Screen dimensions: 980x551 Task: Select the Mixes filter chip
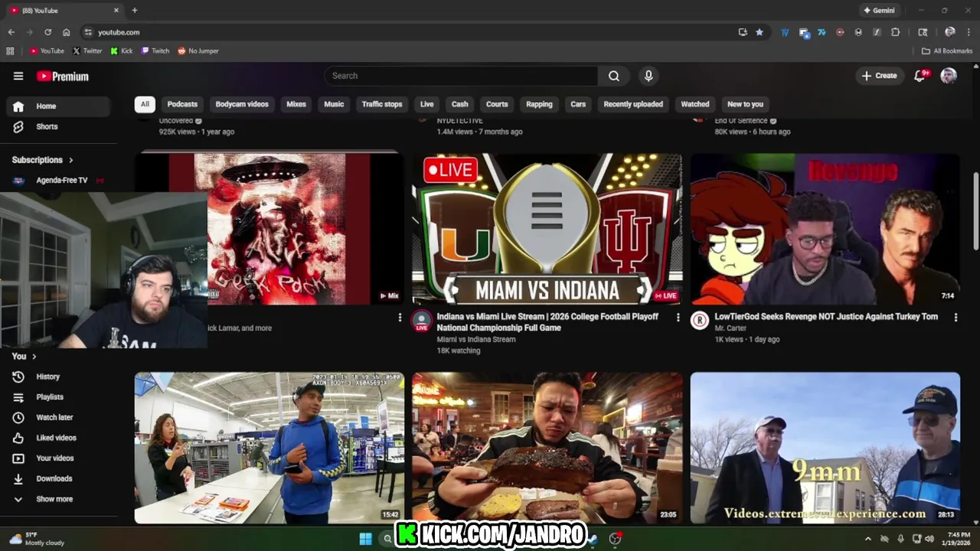click(x=296, y=104)
